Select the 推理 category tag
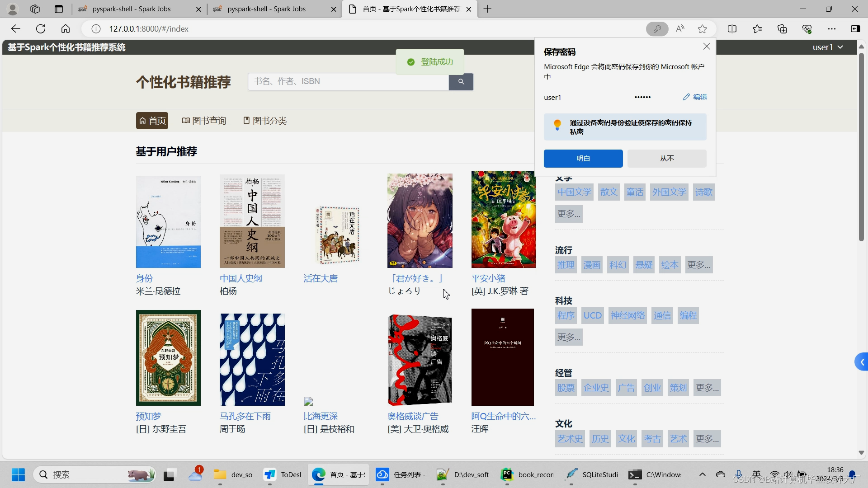 point(566,265)
